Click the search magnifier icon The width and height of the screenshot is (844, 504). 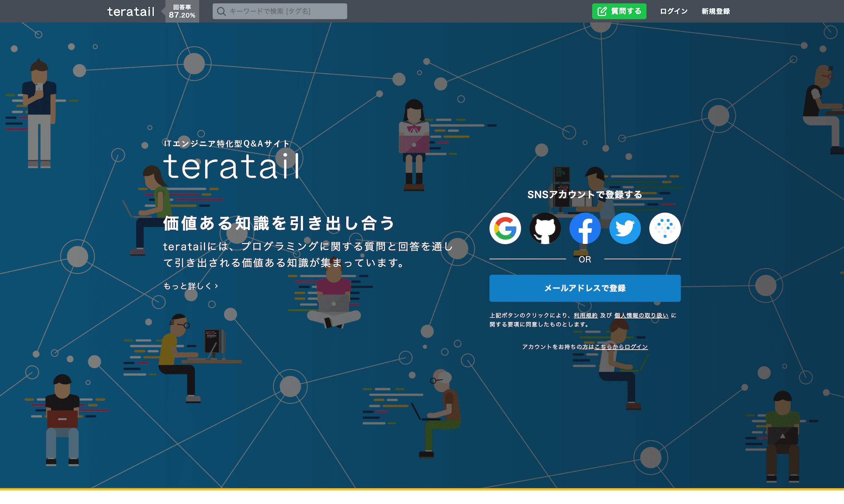point(221,11)
